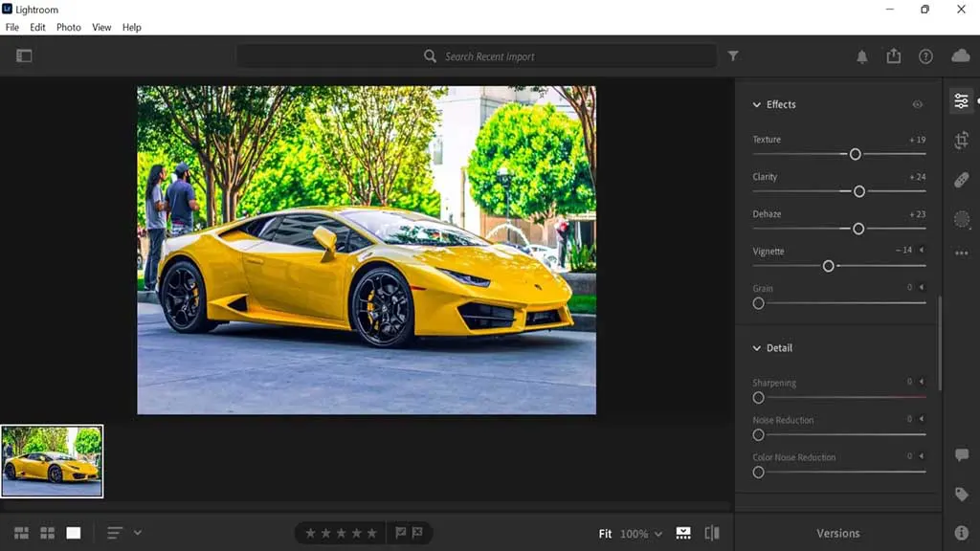Collapse the Effects section
980x551 pixels.
(757, 104)
